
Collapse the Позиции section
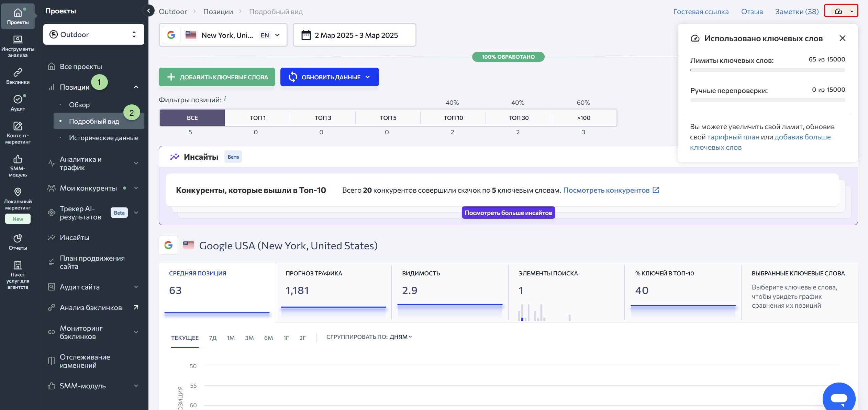[x=136, y=87]
